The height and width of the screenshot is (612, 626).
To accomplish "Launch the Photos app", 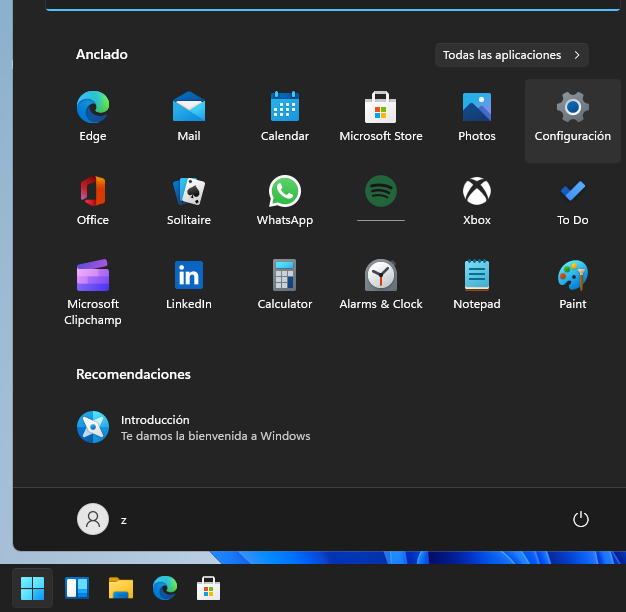I will coord(477,116).
